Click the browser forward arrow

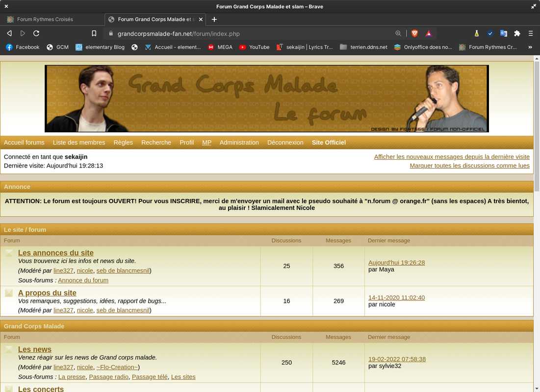(23, 33)
